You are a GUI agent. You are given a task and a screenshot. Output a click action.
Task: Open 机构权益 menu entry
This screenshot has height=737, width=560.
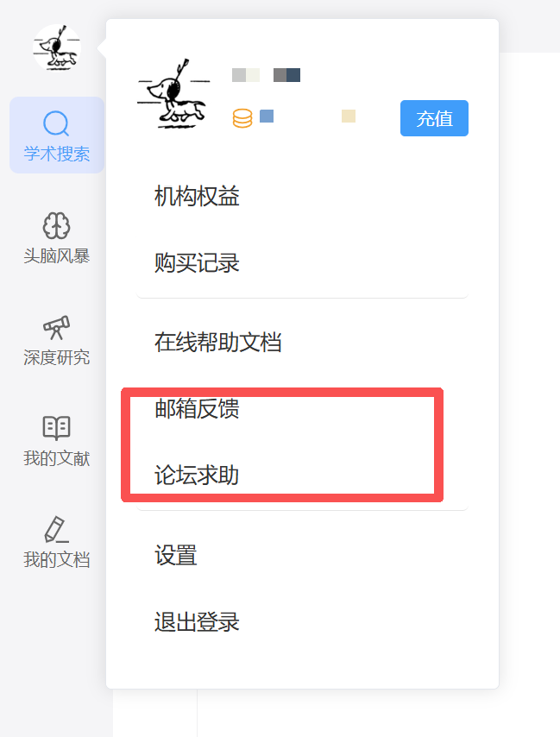pos(197,196)
